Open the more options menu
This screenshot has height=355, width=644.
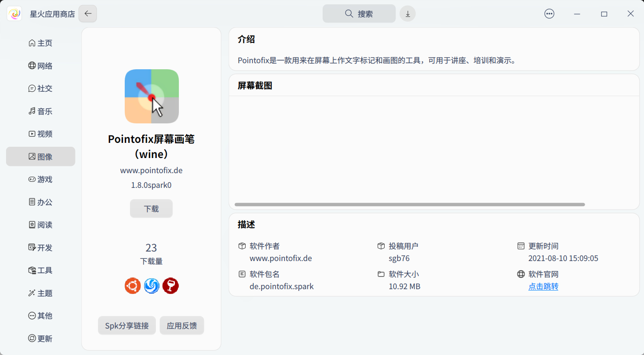549,13
